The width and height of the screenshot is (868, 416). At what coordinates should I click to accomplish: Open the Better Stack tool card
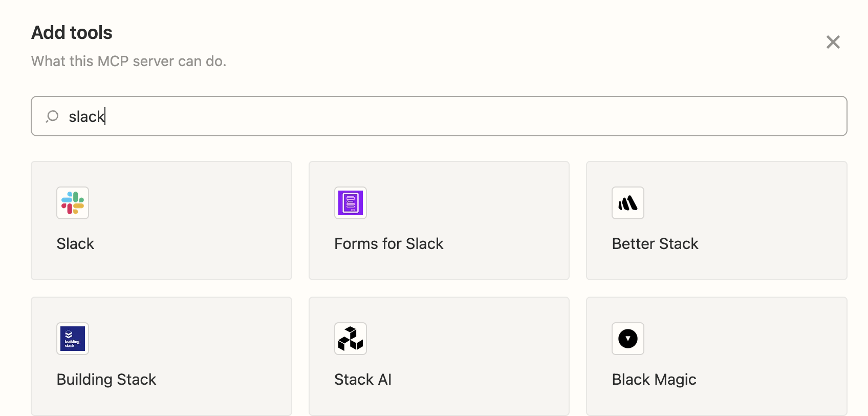tap(717, 221)
